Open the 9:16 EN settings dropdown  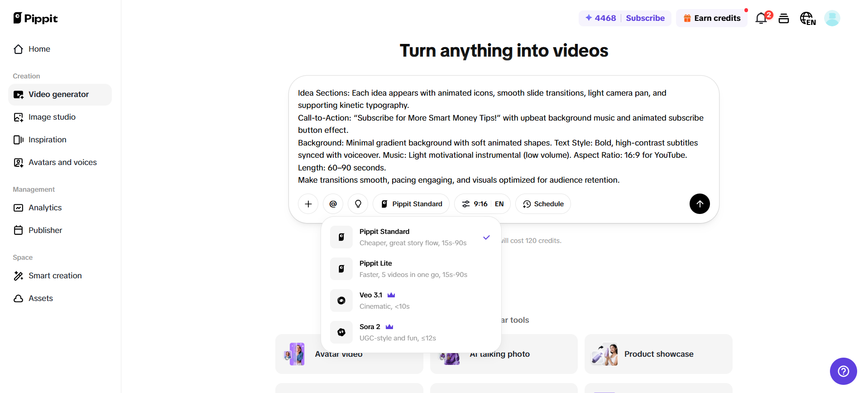pyautogui.click(x=483, y=204)
